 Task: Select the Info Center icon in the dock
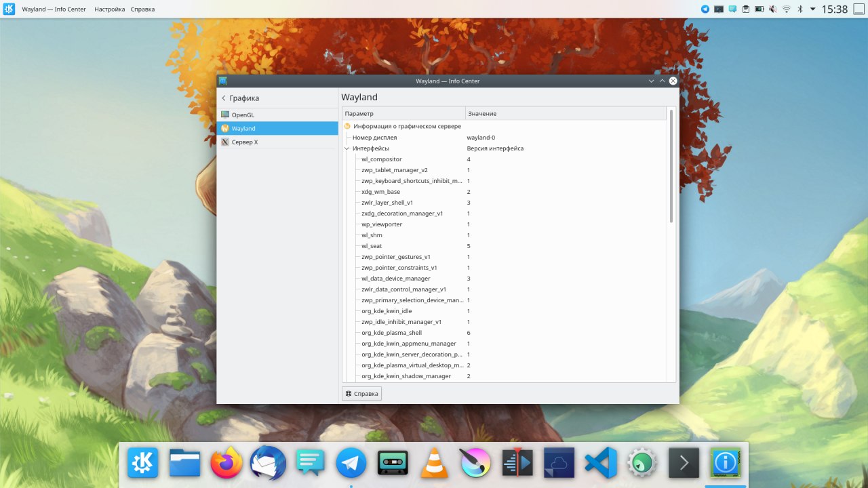point(726,463)
